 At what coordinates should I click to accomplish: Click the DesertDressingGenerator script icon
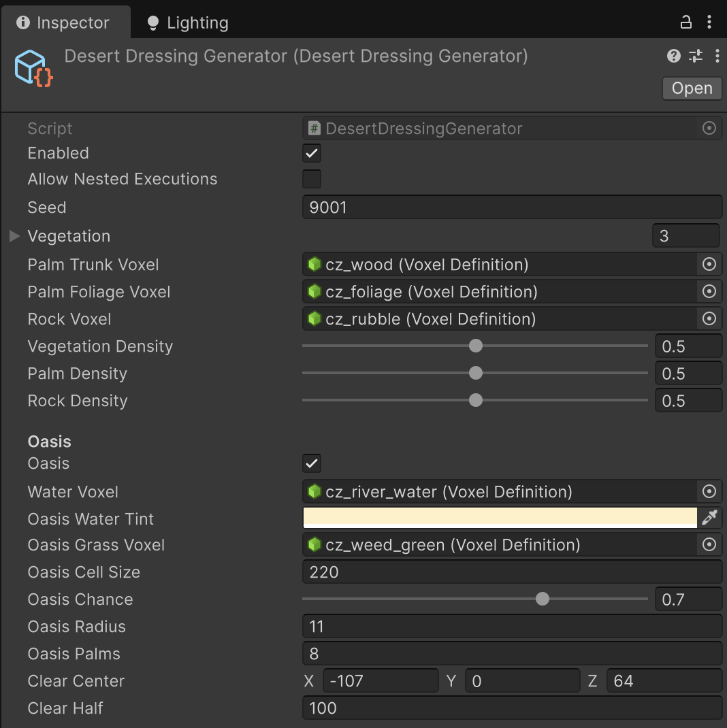point(314,128)
